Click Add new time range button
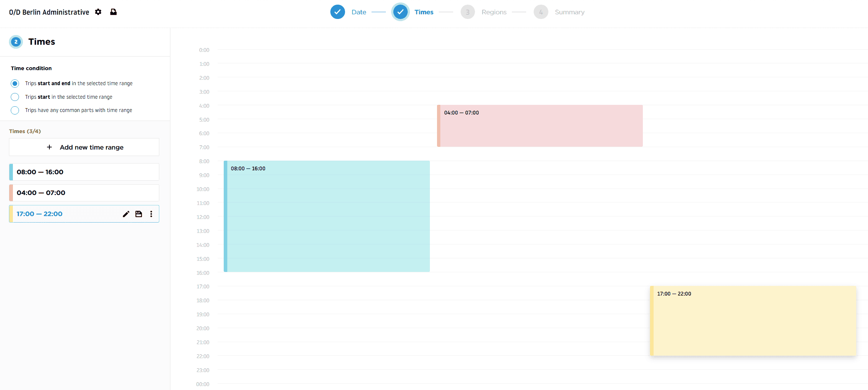 (84, 147)
